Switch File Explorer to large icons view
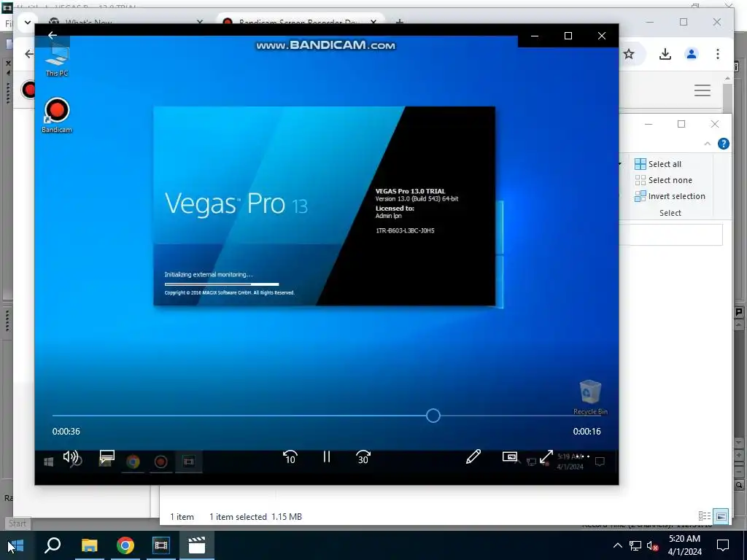This screenshot has width=747, height=560. coord(721,516)
